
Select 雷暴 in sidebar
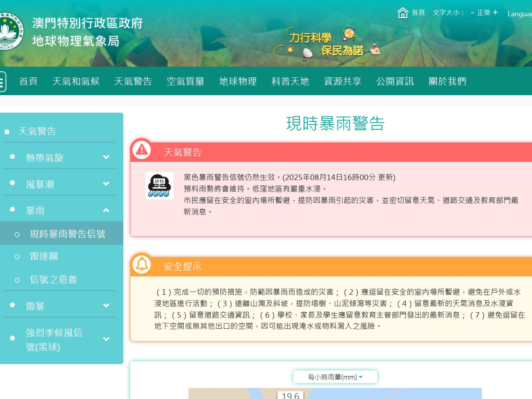[35, 306]
